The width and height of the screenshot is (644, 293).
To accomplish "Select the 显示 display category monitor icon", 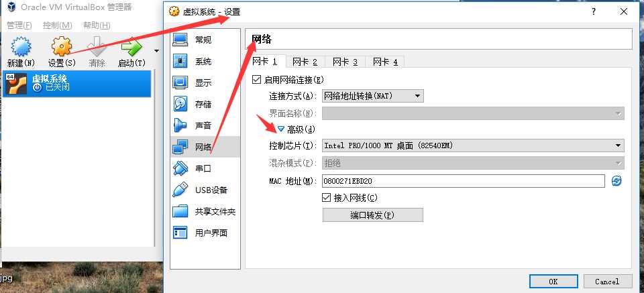I will (x=180, y=83).
